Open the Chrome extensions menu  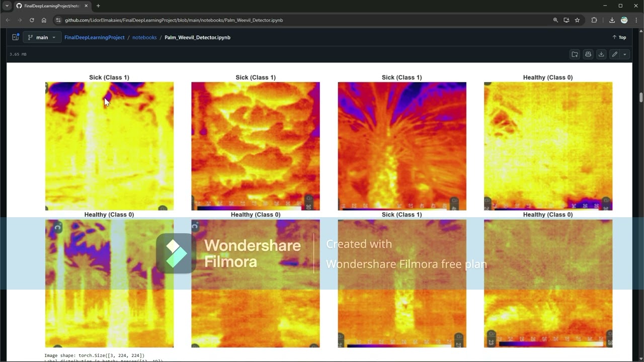(594, 20)
